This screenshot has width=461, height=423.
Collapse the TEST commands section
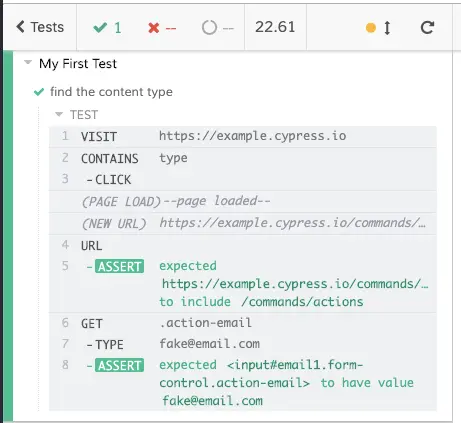[59, 115]
